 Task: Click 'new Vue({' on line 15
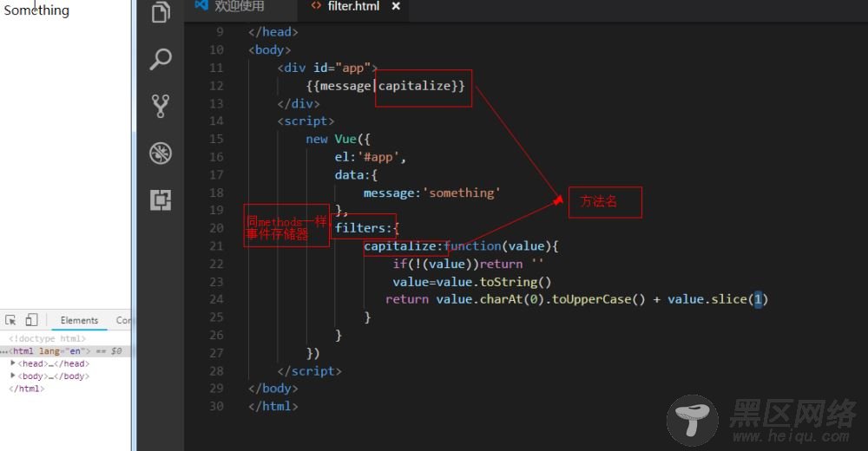[338, 139]
